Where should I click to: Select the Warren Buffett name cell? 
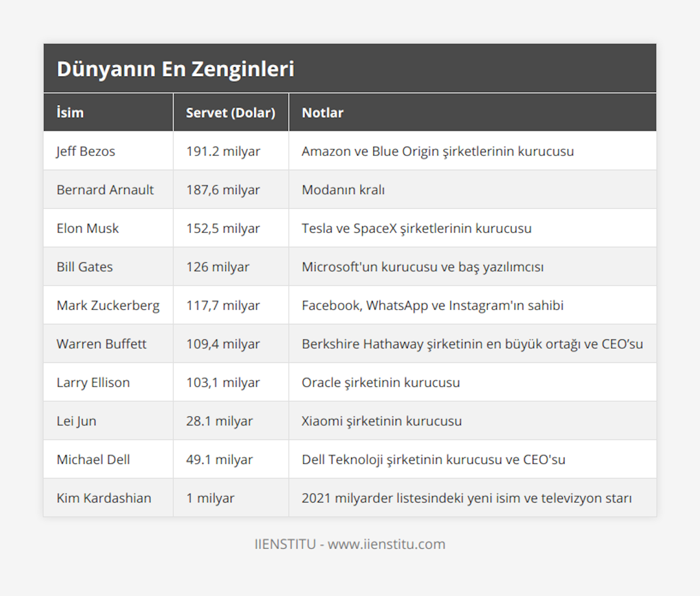[101, 344]
